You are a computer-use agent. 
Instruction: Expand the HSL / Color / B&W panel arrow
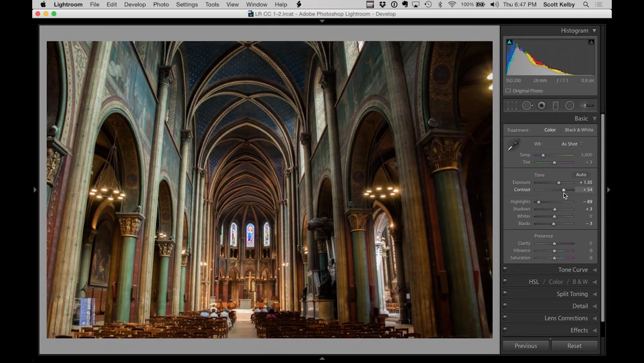pyautogui.click(x=595, y=282)
